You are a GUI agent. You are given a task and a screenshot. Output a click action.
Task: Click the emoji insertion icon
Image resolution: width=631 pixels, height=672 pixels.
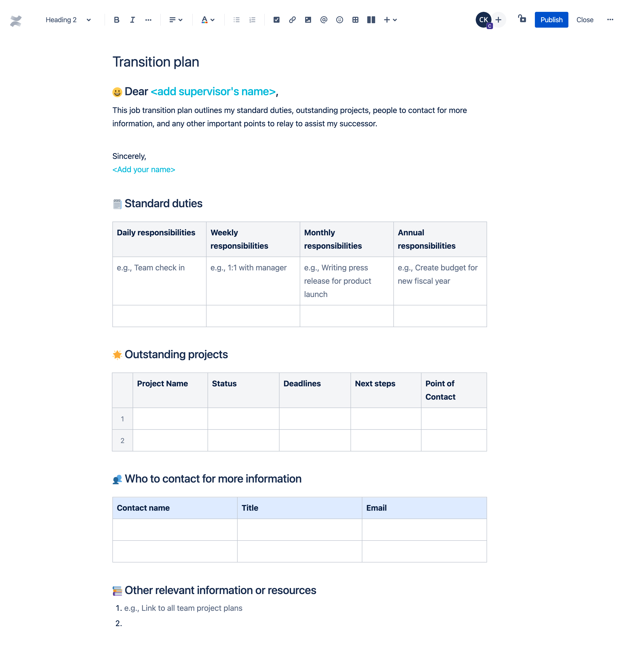[339, 19]
